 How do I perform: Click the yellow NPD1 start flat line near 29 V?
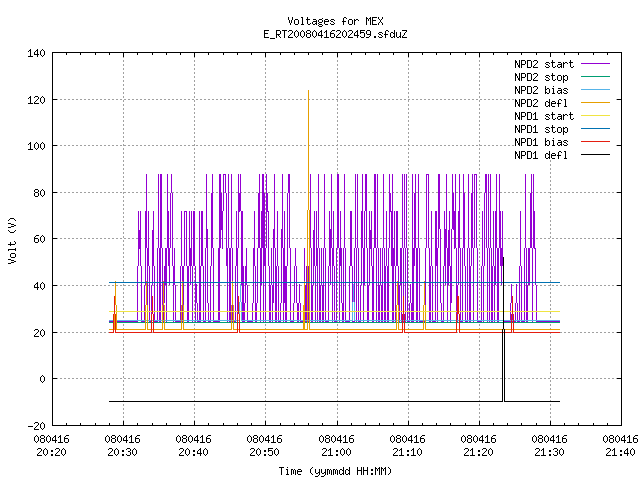click(334, 312)
